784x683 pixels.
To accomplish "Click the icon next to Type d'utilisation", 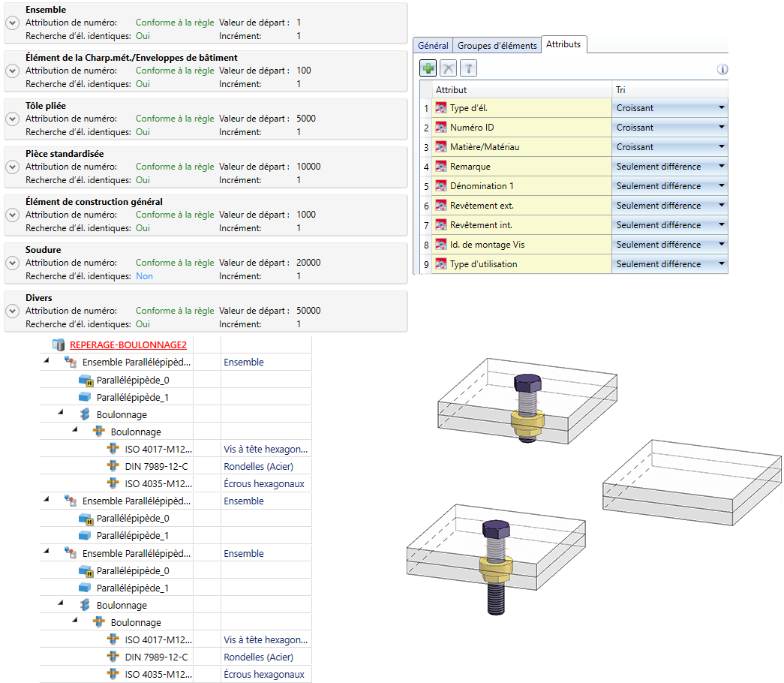I will (x=441, y=264).
